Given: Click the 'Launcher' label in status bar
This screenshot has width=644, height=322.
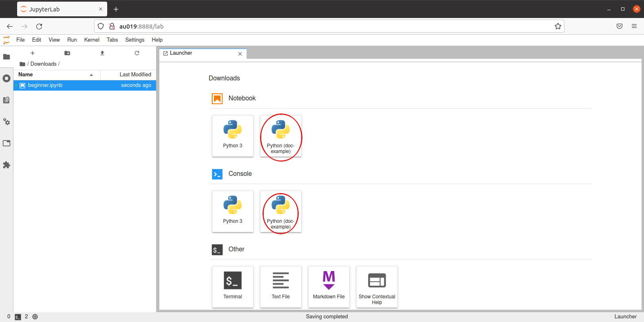Looking at the screenshot, I should point(626,317).
